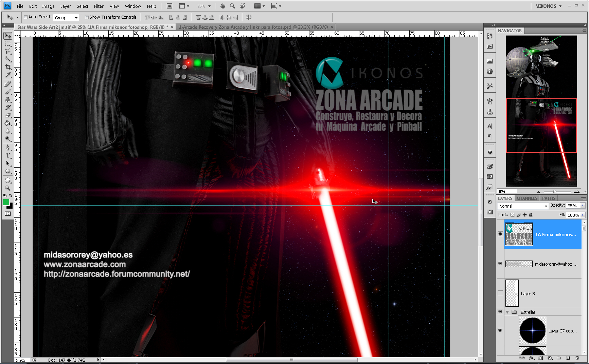The width and height of the screenshot is (589, 364).
Task: Select the Zoom tool in toolbox
Action: 8,188
